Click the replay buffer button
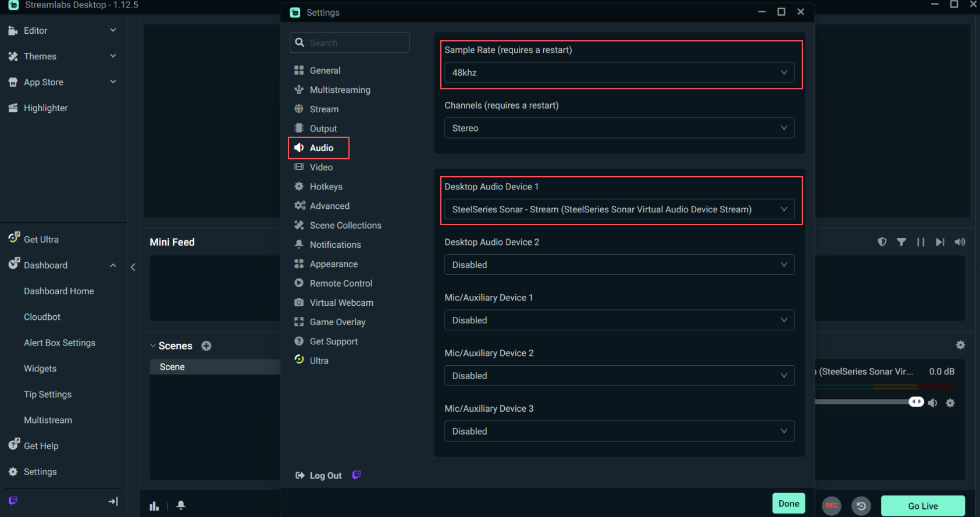The width and height of the screenshot is (980, 517). (861, 506)
